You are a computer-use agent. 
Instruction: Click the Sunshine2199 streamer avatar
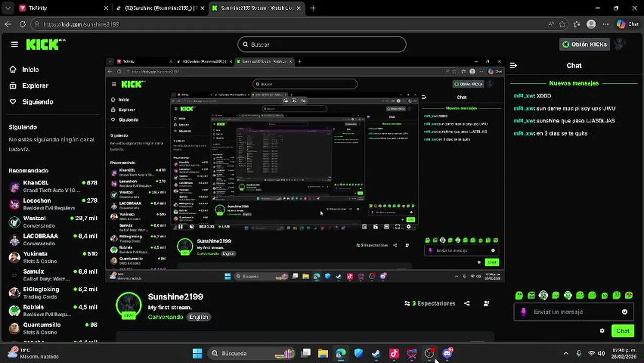pos(128,306)
